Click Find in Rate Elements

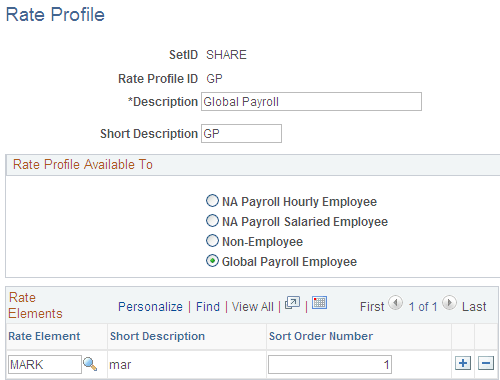tap(208, 307)
